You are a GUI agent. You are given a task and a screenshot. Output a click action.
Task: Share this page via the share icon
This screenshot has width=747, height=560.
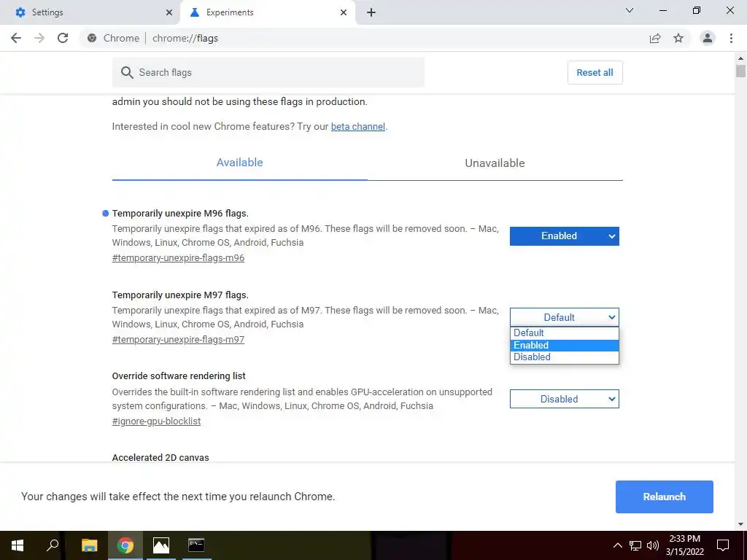coord(655,38)
